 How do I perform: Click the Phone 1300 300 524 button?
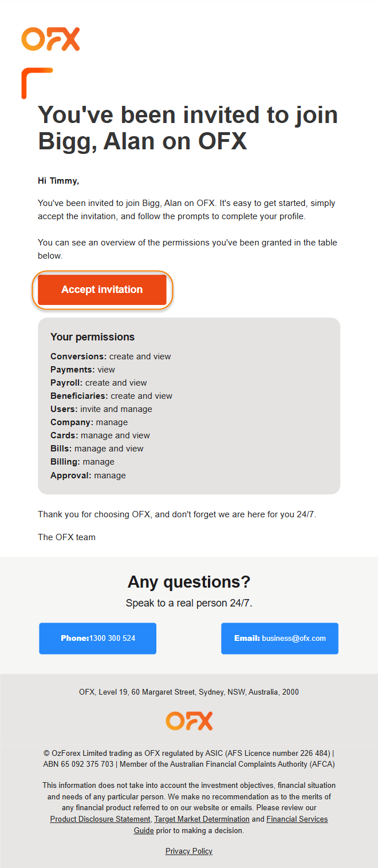click(98, 638)
